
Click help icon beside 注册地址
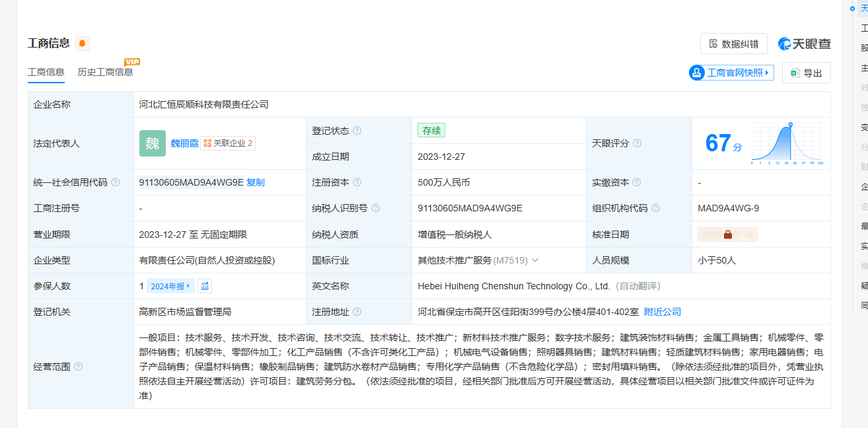pos(357,312)
